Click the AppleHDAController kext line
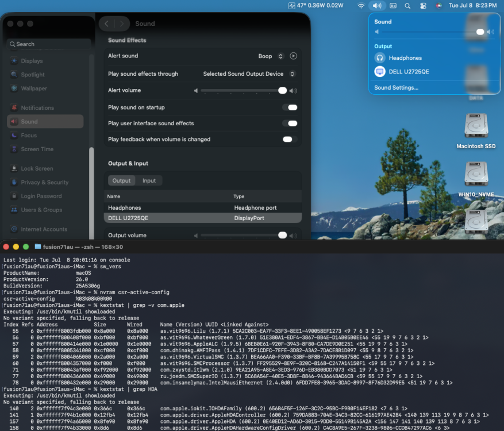The height and width of the screenshot is (431, 504). point(246,415)
